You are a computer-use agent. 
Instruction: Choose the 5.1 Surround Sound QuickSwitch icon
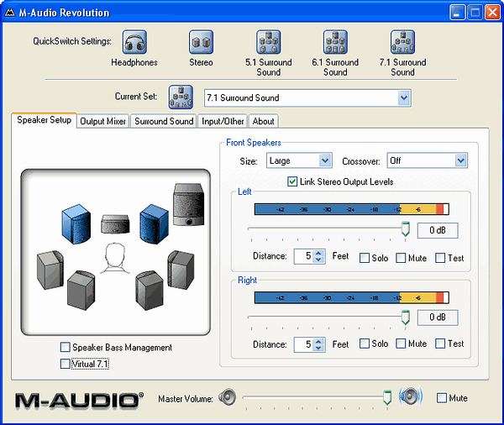pyautogui.click(x=269, y=42)
